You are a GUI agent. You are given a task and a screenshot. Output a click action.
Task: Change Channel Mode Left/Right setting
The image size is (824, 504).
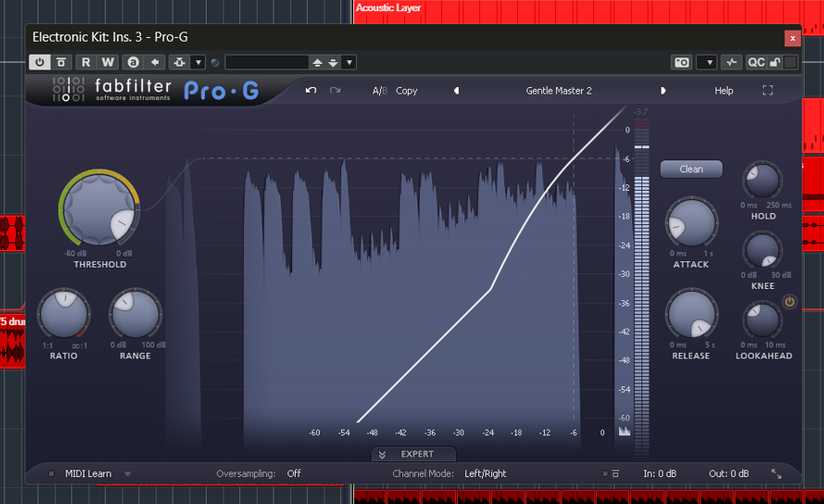(x=485, y=473)
